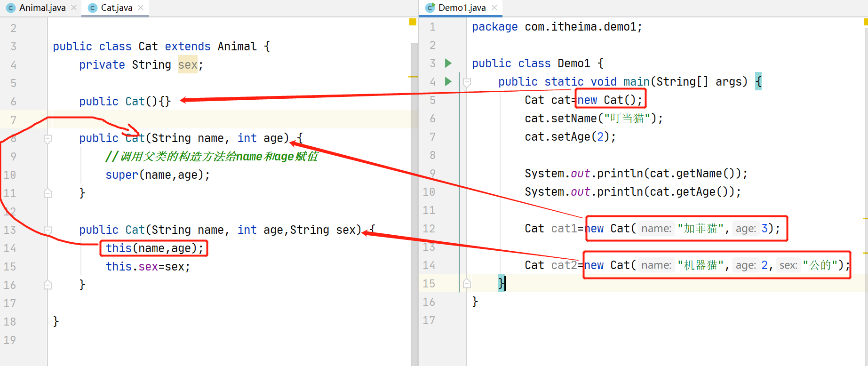
Task: Click the highlighted 'sex' field declaration
Action: click(x=188, y=65)
